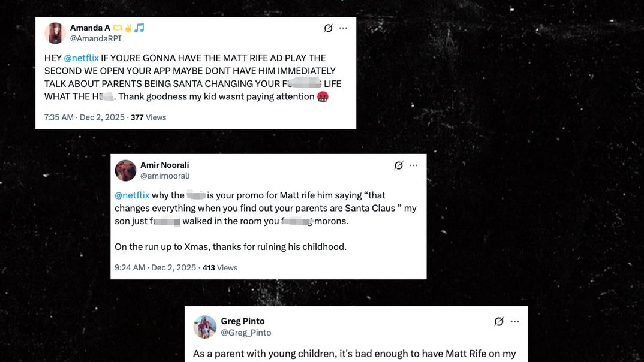Click the 9:24 AM · Dec 2, 2025 timestamp
Screen dimensions: 644x362
[155, 267]
